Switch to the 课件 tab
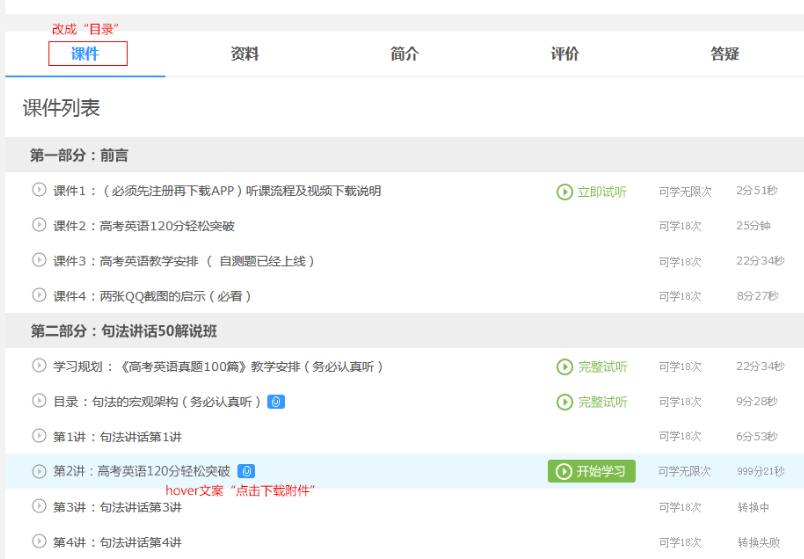804x559 pixels. click(86, 54)
